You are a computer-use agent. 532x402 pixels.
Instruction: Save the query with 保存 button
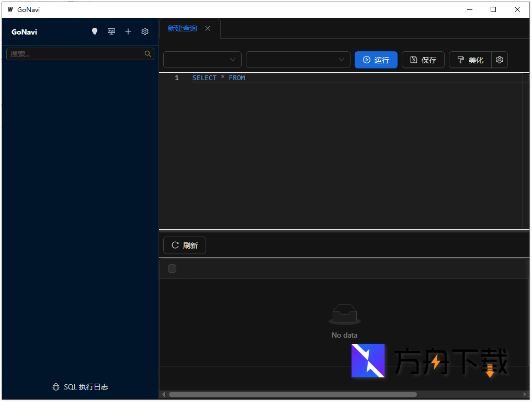423,60
